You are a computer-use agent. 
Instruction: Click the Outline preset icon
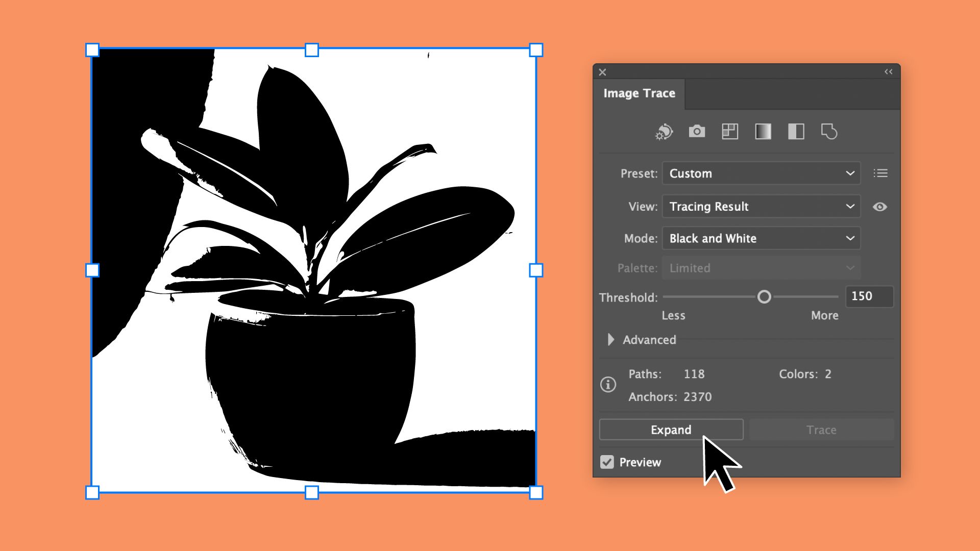pyautogui.click(x=829, y=132)
